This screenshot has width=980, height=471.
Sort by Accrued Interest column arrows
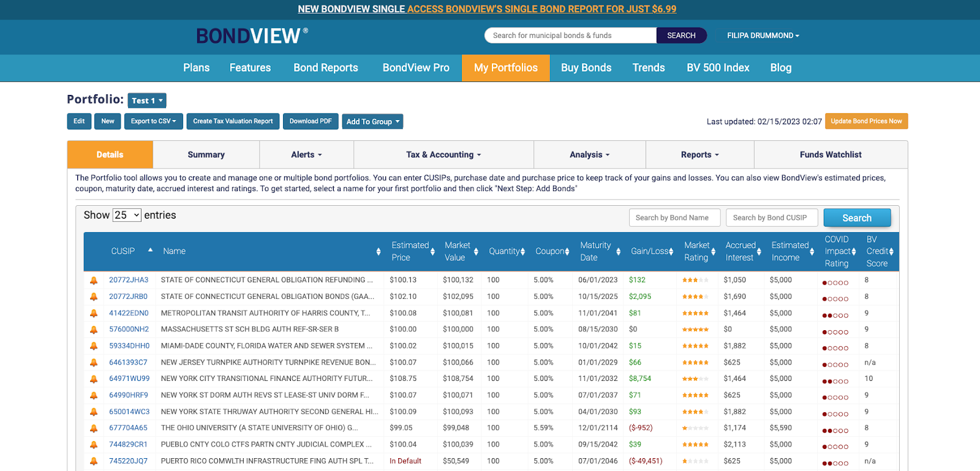(759, 252)
